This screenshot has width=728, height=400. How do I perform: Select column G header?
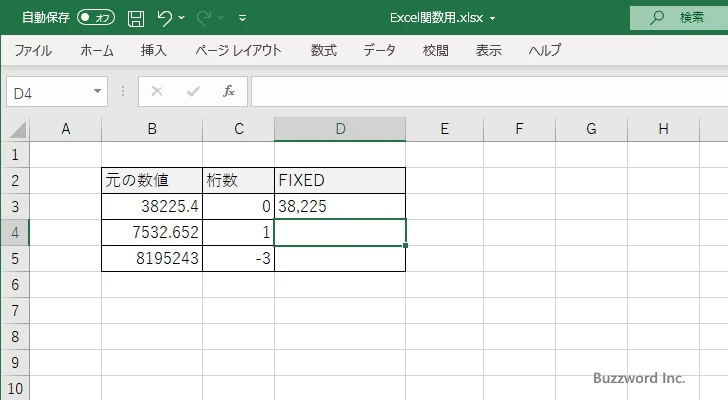point(591,129)
